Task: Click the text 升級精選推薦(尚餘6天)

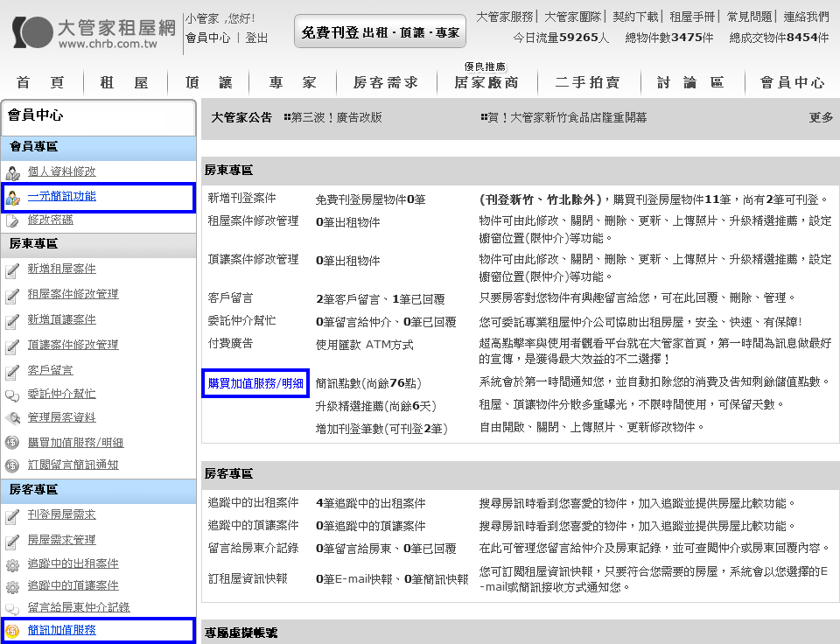Action: (x=376, y=406)
